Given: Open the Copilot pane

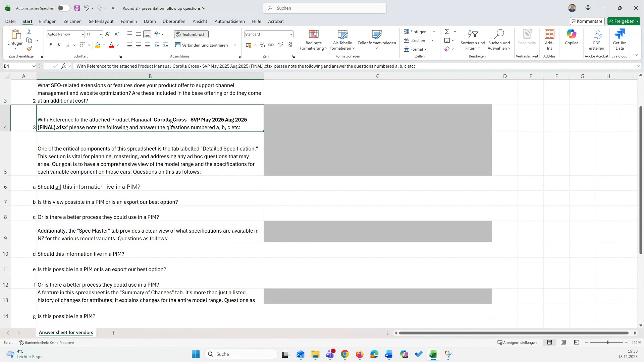Looking at the screenshot, I should 571,38.
